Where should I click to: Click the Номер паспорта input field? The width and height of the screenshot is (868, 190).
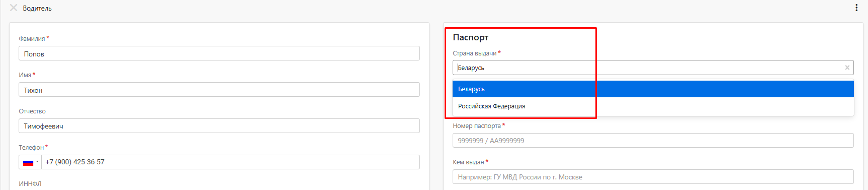pos(653,141)
